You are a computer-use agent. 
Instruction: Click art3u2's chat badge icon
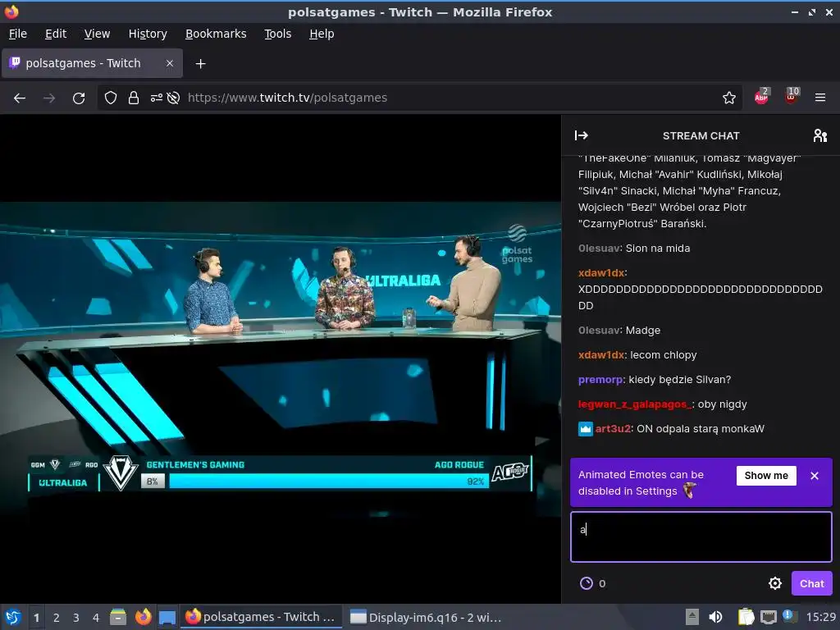pos(586,428)
